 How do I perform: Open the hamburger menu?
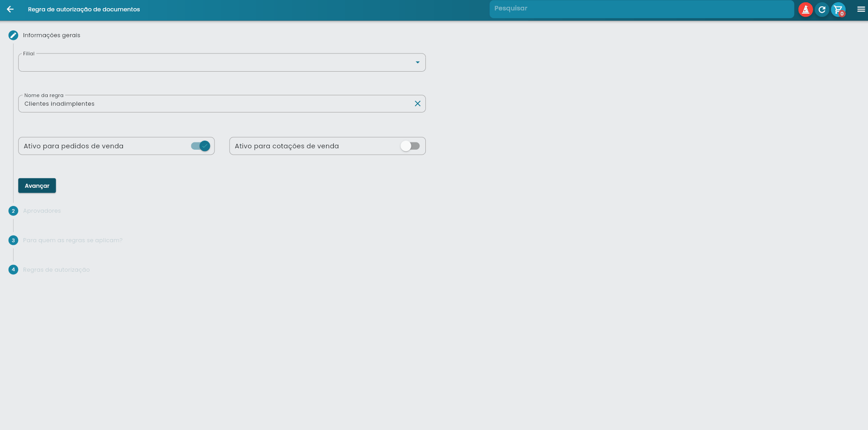[x=861, y=9]
